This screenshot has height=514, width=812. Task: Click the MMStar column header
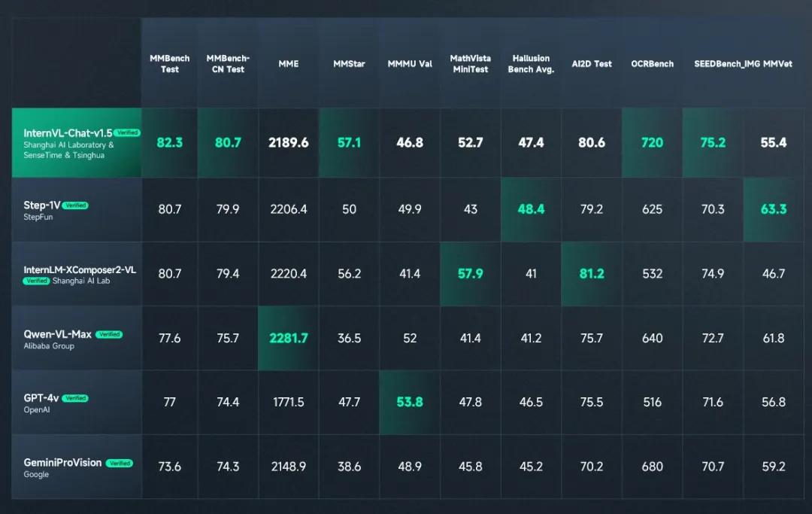(x=349, y=64)
